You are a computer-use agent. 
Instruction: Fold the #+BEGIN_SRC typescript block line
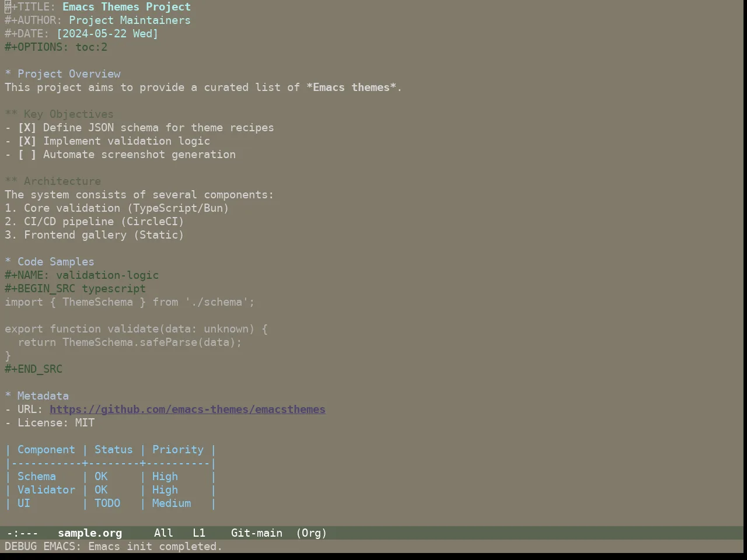tap(75, 289)
